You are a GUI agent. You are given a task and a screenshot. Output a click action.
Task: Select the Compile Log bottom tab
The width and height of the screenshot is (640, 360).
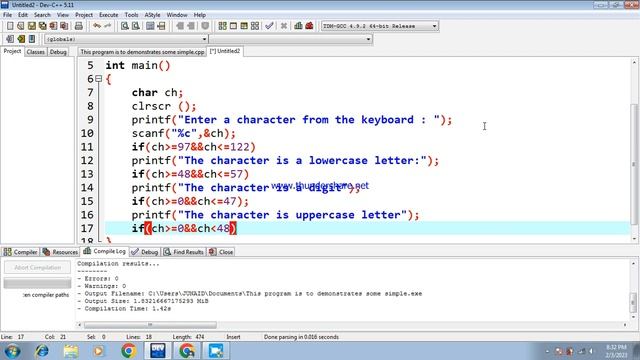104,251
